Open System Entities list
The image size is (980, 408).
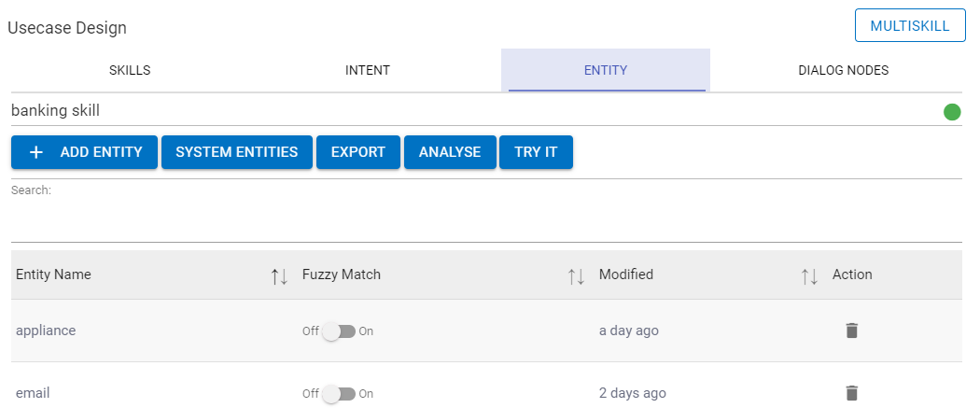(x=237, y=152)
